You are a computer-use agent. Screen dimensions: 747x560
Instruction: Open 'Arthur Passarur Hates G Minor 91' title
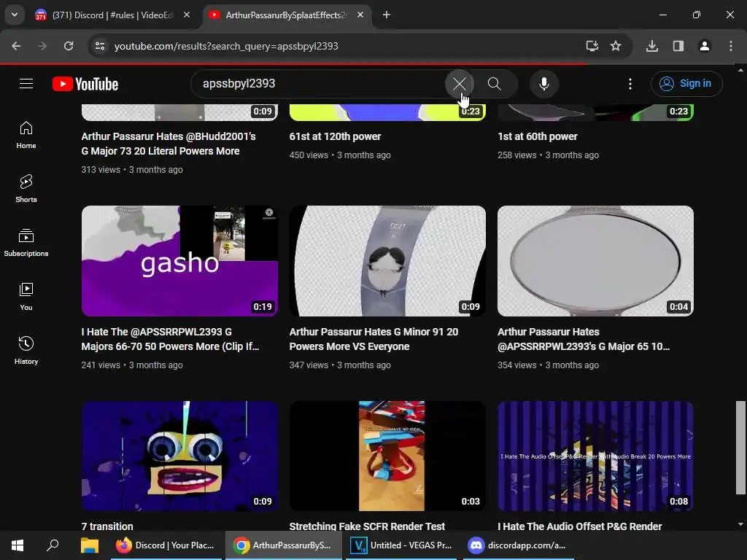click(373, 339)
